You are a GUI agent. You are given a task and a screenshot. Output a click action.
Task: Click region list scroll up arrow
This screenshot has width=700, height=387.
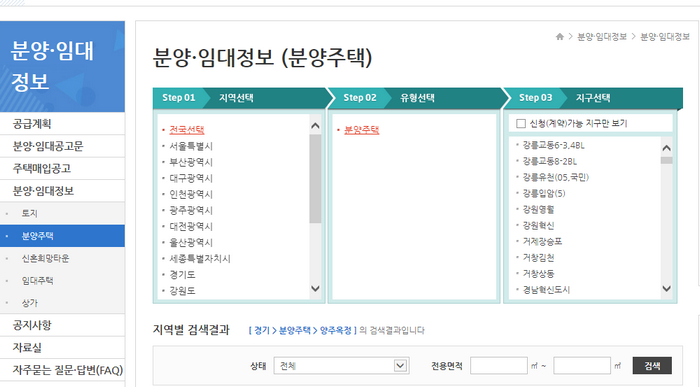click(x=315, y=126)
